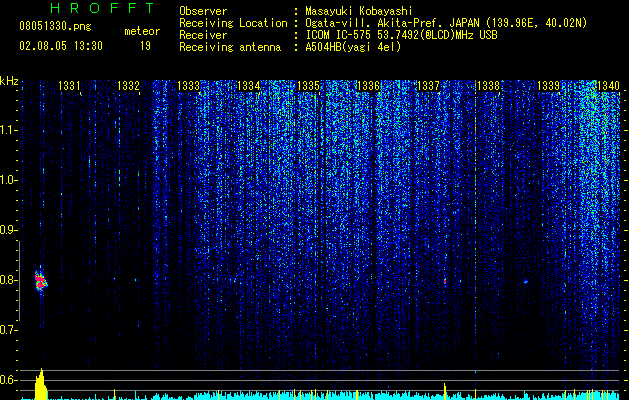Image resolution: width=629 pixels, height=400 pixels.
Task: Click the large yellow power peak at the bottom left
Action: pos(41,384)
